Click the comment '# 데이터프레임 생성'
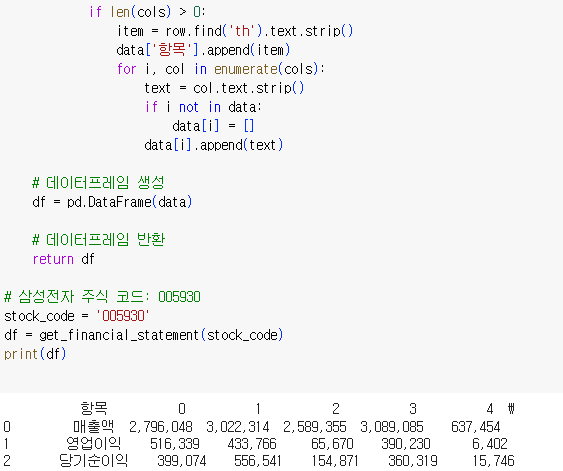 [x=98, y=183]
